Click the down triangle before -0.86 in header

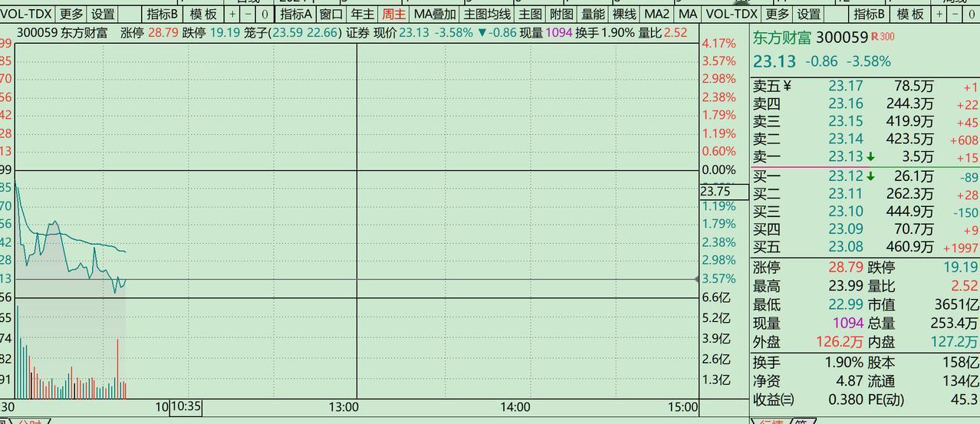[x=482, y=33]
